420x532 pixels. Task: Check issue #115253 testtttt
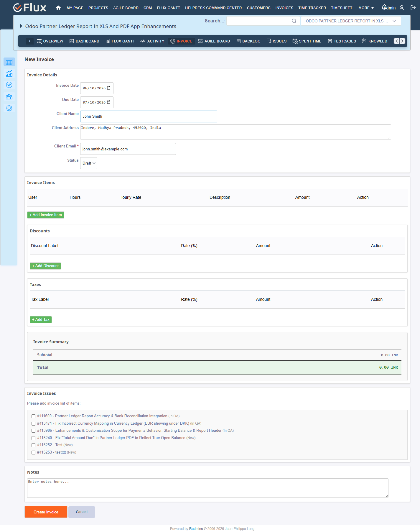pos(34,453)
